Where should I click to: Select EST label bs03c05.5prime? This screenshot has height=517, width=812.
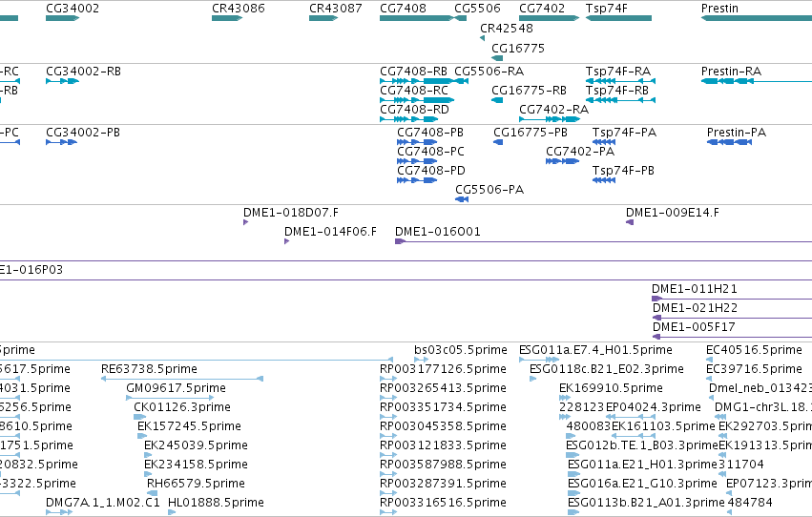pyautogui.click(x=461, y=350)
